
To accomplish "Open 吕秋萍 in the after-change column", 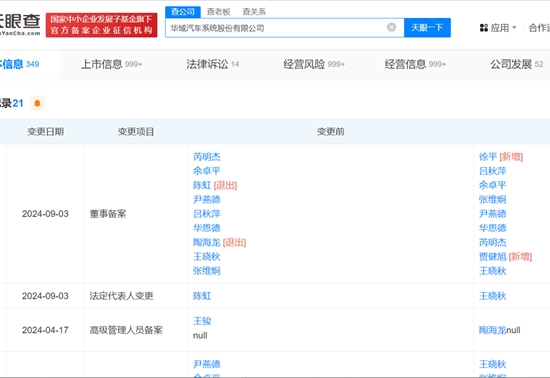I will [492, 171].
